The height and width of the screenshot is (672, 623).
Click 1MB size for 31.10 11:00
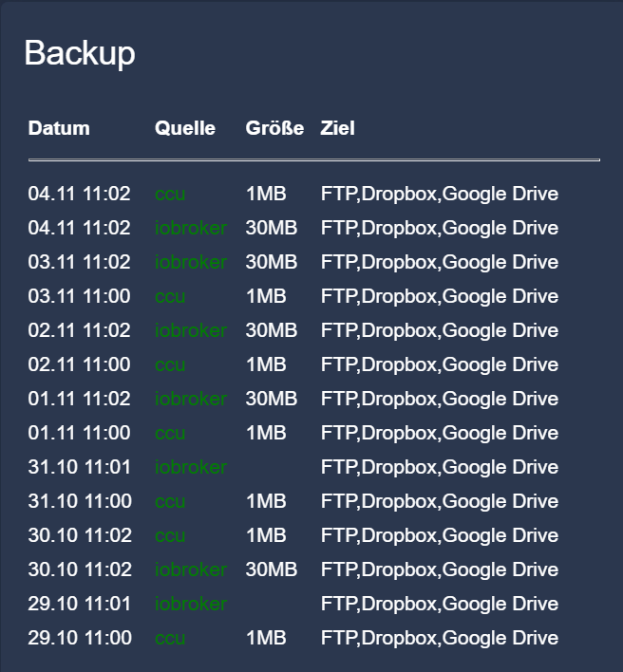click(266, 501)
